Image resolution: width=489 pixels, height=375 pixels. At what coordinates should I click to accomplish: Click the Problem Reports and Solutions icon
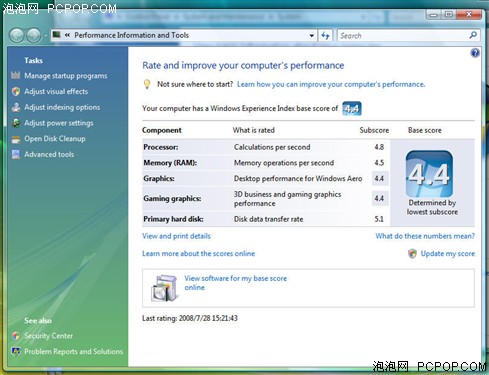[16, 351]
